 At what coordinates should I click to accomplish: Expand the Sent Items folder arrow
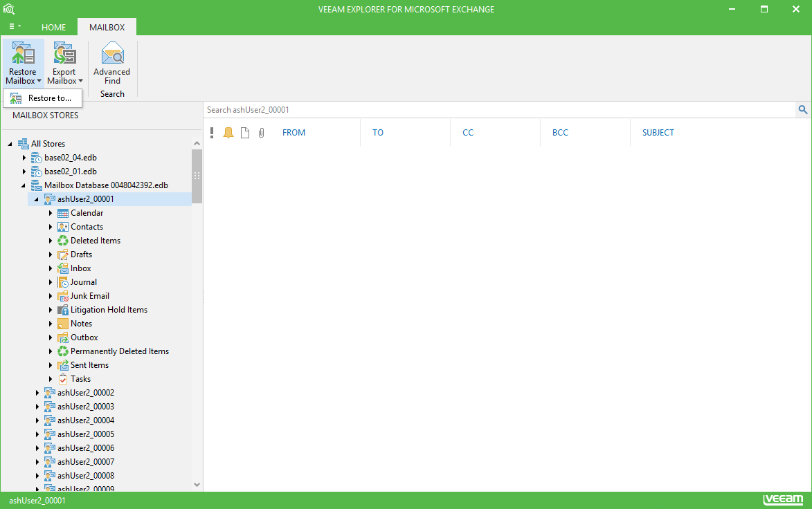51,365
